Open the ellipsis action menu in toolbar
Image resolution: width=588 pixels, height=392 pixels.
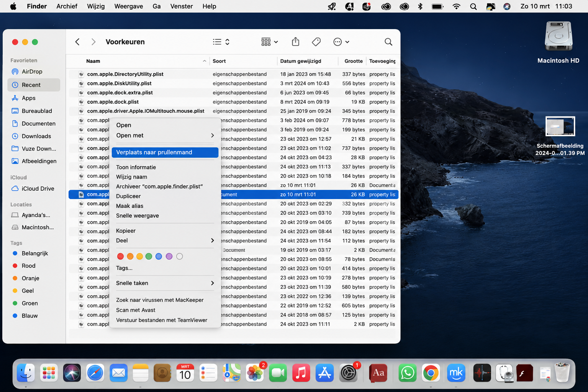pos(341,42)
